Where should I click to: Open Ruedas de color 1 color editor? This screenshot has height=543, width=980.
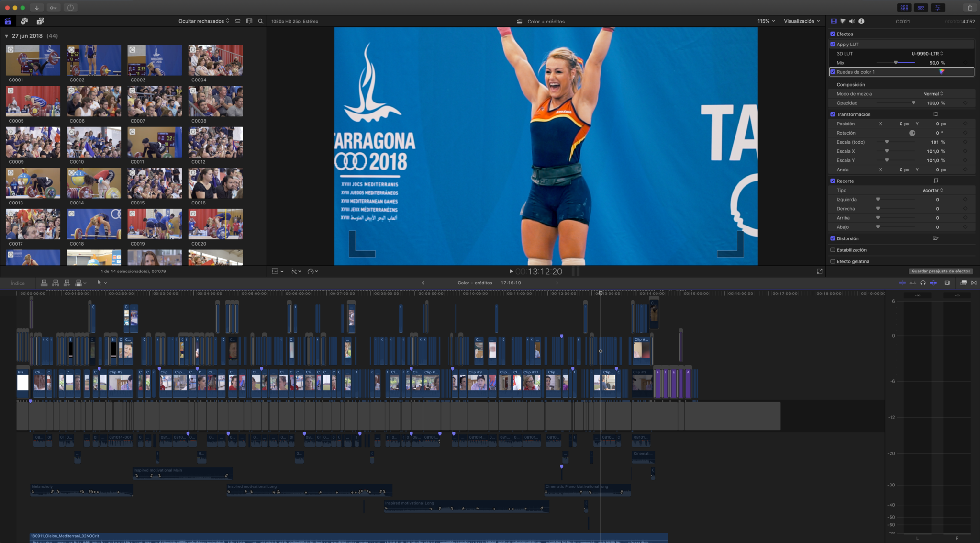point(942,72)
